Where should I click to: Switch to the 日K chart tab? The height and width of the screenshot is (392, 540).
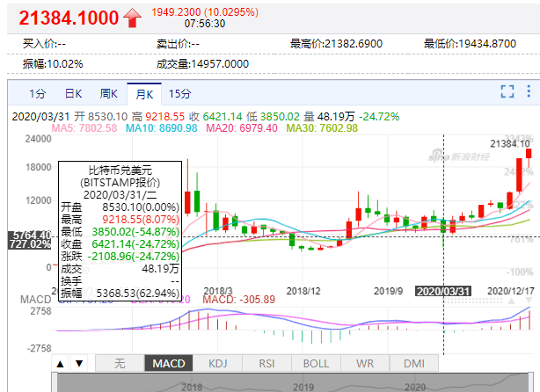click(x=73, y=94)
